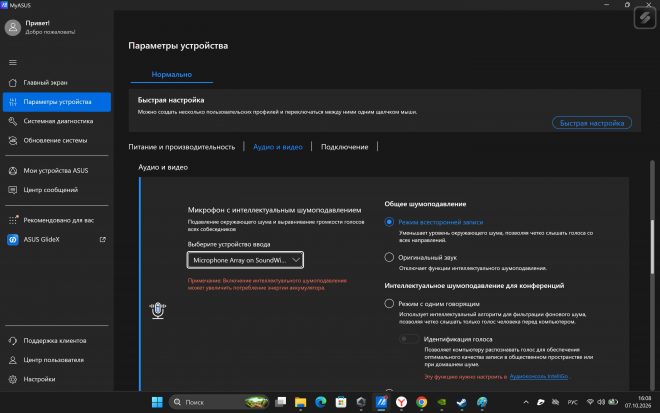Open File Explorer from the taskbar

[301, 402]
